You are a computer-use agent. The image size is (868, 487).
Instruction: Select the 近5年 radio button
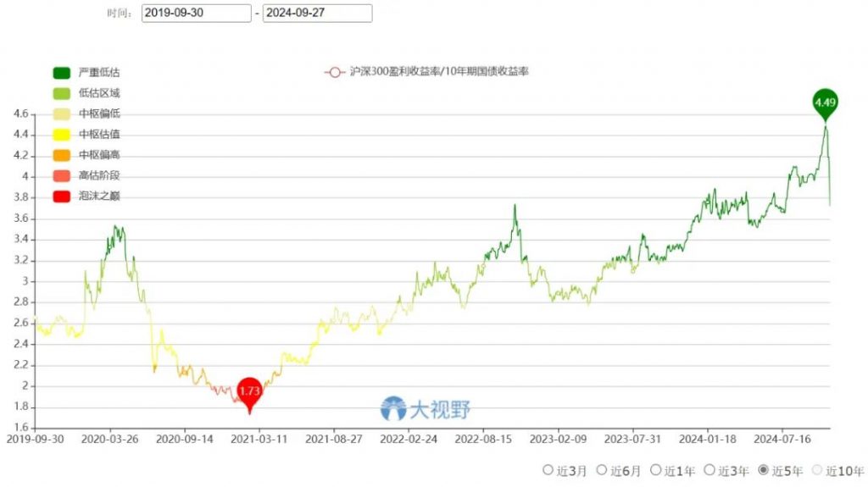(x=763, y=470)
